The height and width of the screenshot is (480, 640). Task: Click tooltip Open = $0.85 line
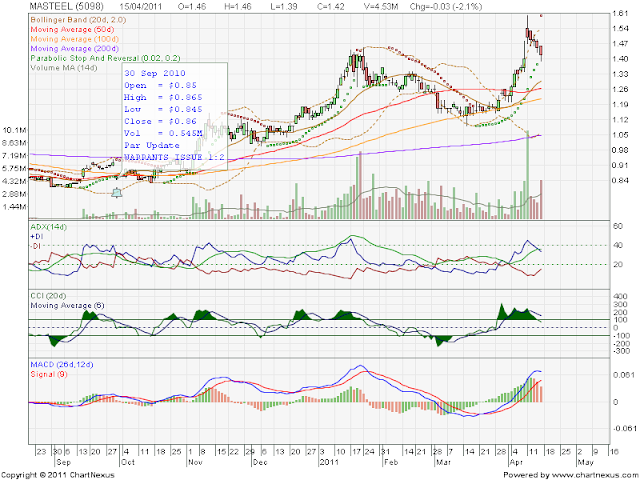(160, 85)
